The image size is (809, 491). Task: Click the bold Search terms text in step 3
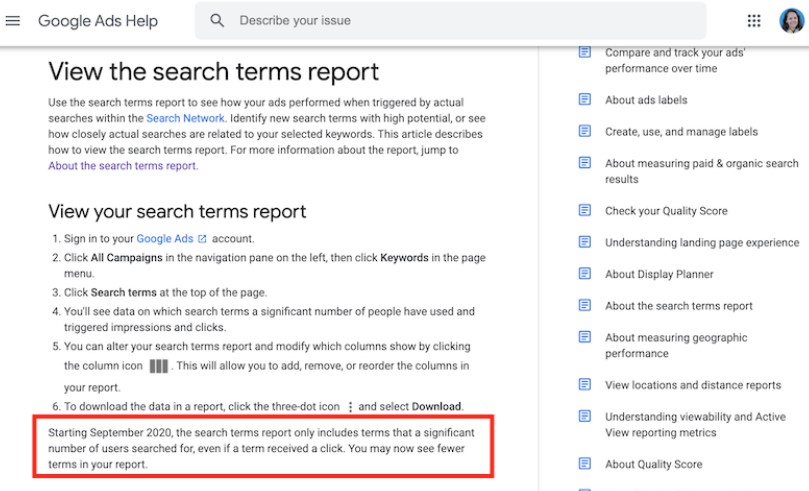123,293
